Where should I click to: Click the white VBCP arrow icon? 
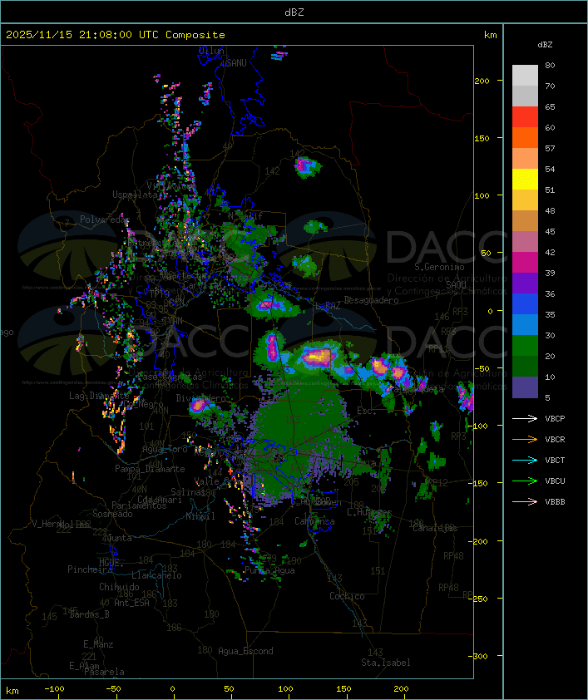coord(525,419)
